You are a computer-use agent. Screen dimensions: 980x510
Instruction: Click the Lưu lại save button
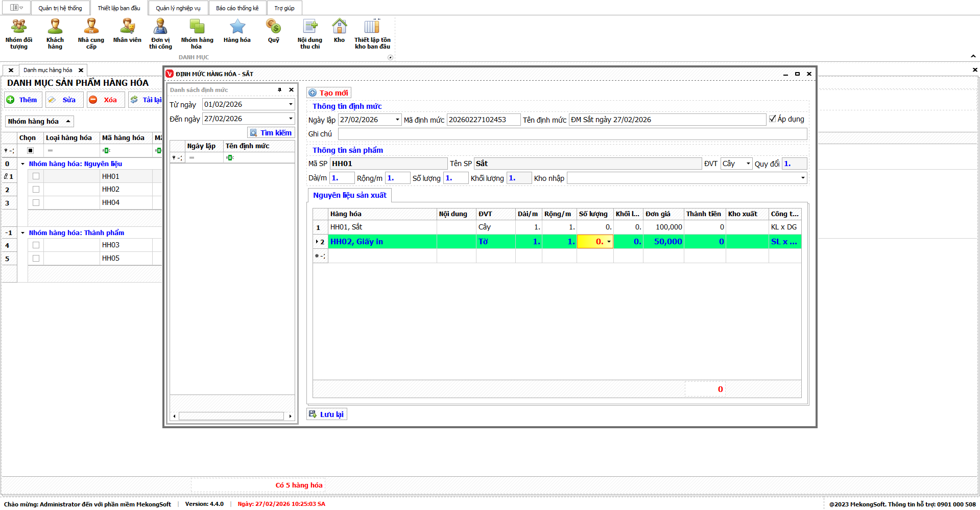tap(327, 414)
